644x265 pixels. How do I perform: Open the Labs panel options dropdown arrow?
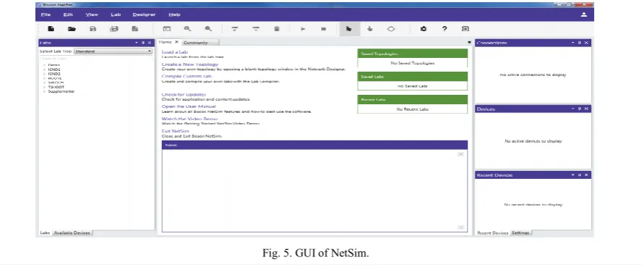coord(137,43)
